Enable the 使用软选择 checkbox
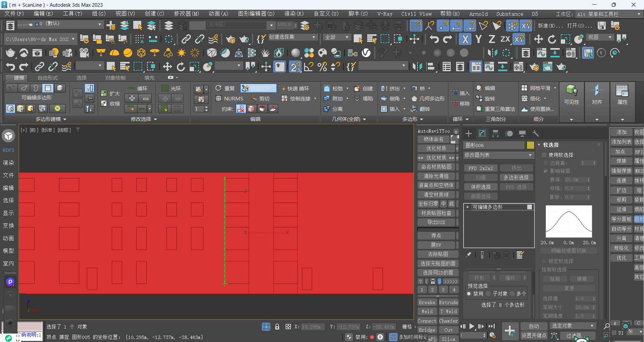The width and height of the screenshot is (644, 342). pyautogui.click(x=544, y=155)
